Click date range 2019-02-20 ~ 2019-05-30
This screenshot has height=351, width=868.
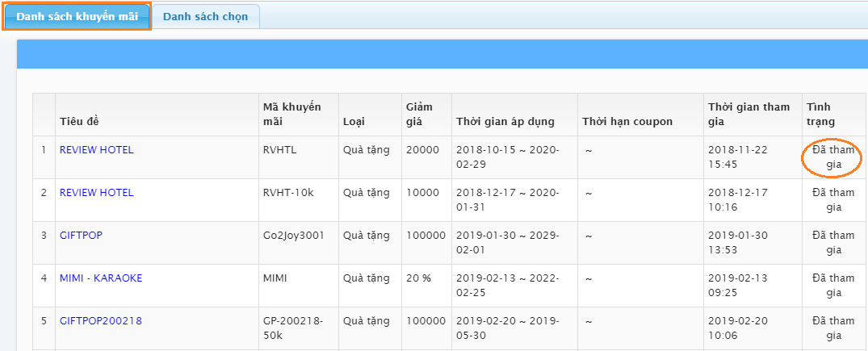tap(508, 328)
